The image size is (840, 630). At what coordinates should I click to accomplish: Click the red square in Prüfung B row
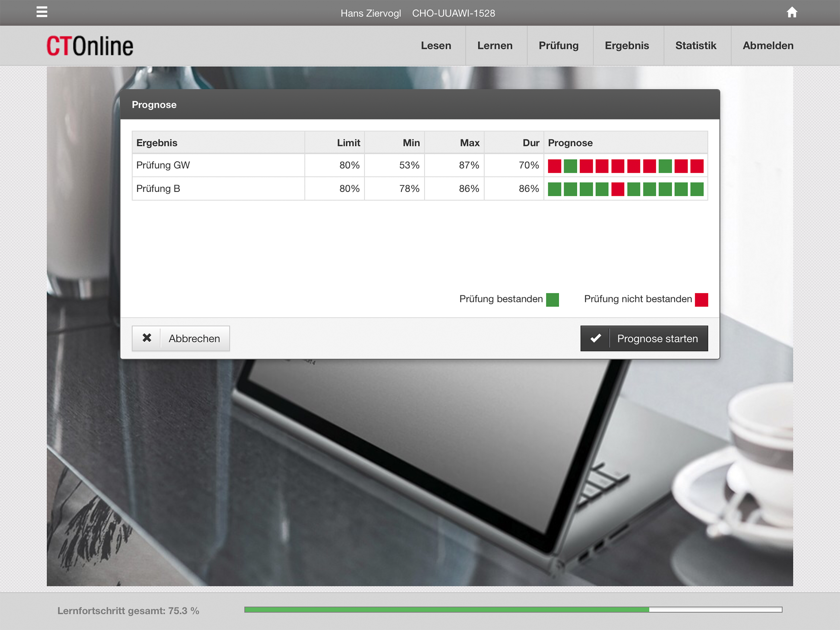coord(618,189)
